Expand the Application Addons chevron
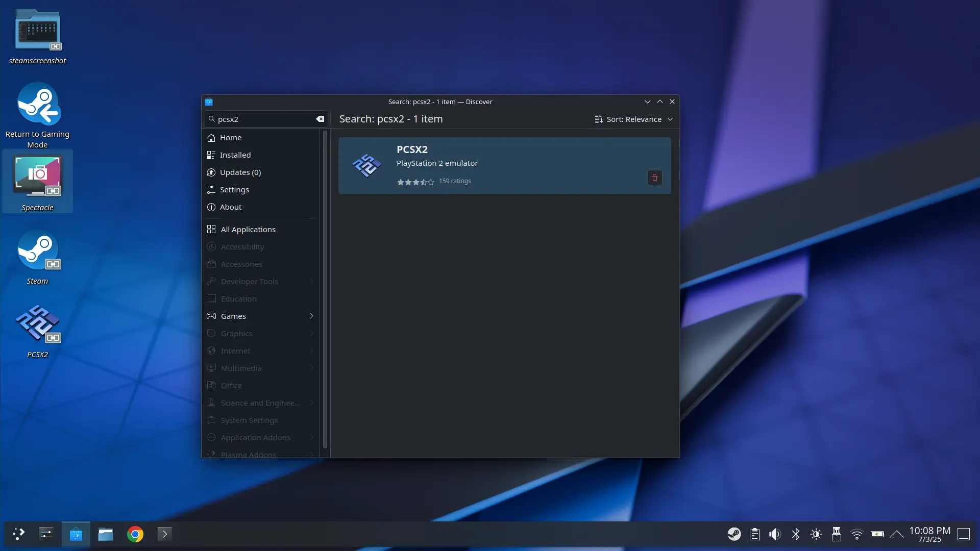The height and width of the screenshot is (551, 980). point(311,438)
